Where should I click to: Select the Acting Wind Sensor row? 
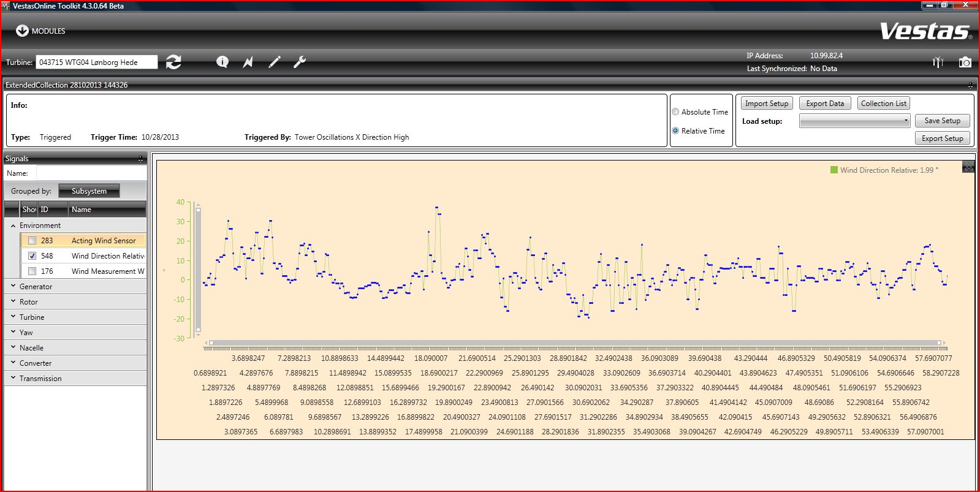click(x=83, y=241)
